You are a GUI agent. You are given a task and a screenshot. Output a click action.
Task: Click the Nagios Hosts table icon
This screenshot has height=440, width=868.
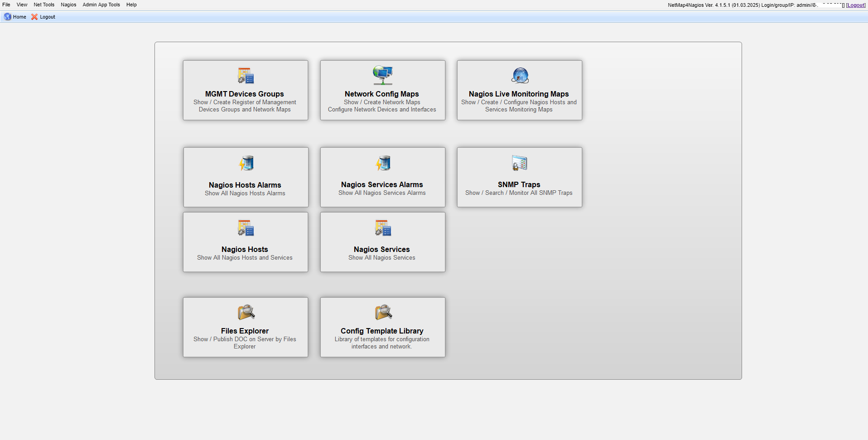click(246, 228)
